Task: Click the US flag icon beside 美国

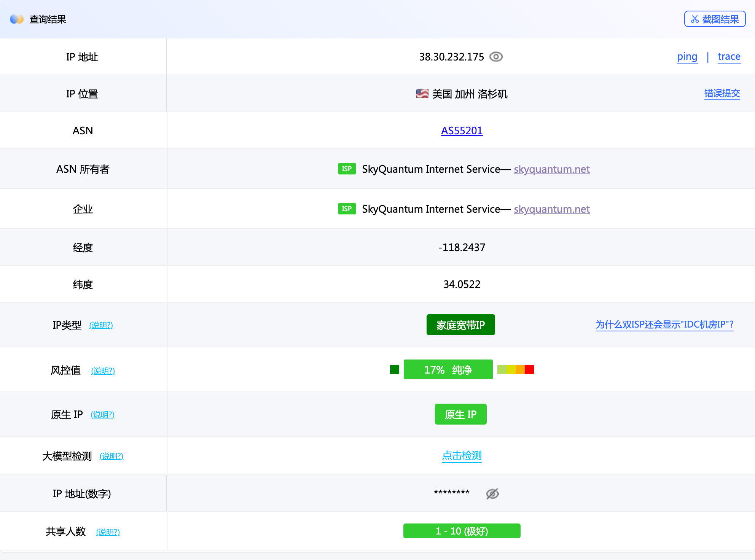Action: click(x=422, y=94)
